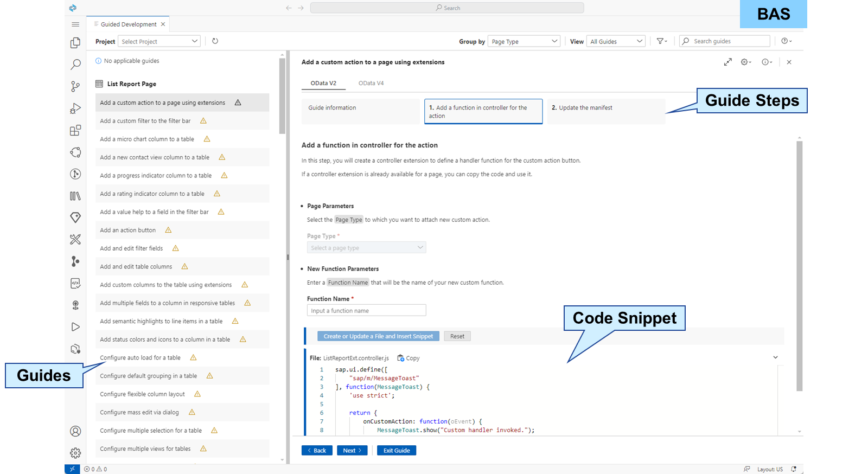This screenshot has width=868, height=474.
Task: Open the errors and warnings status indicator
Action: coord(95,469)
